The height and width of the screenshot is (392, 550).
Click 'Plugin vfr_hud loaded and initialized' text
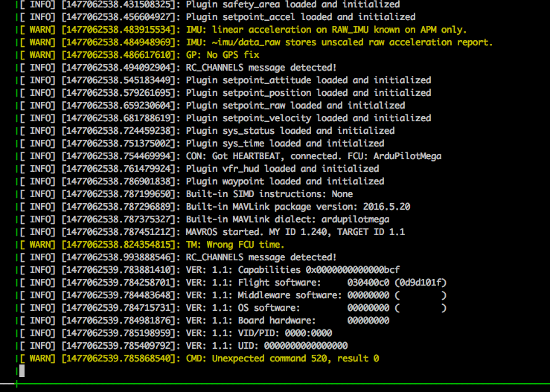point(282,169)
